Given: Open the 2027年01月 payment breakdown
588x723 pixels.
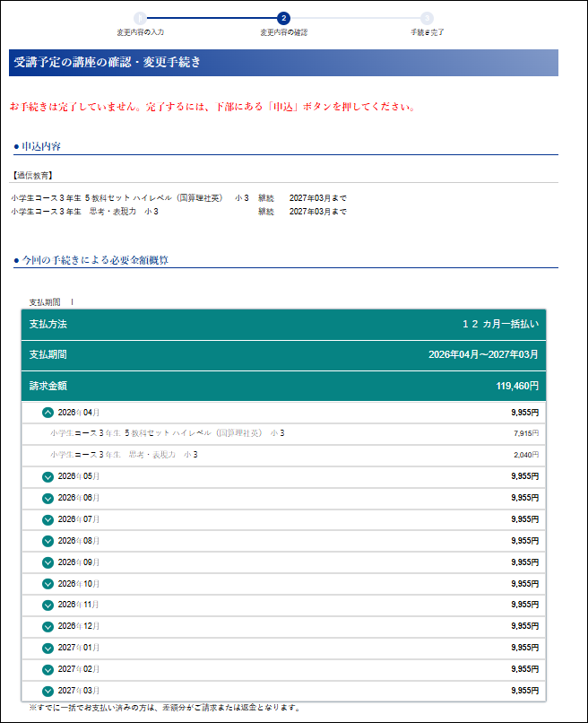Looking at the screenshot, I should (x=48, y=648).
